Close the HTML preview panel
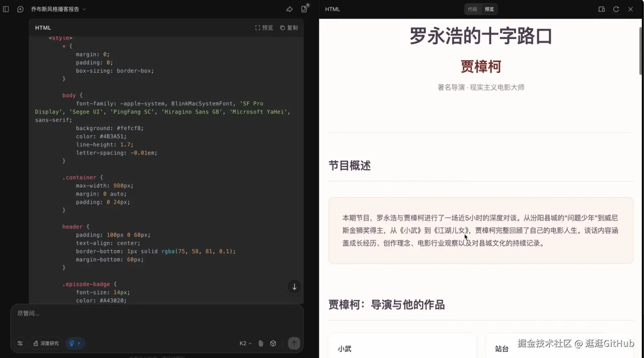 click(x=631, y=9)
